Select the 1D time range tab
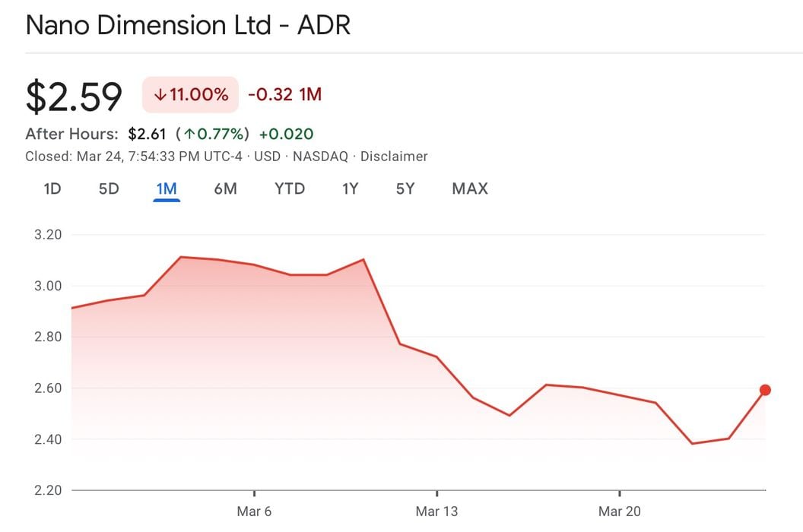 [x=52, y=188]
